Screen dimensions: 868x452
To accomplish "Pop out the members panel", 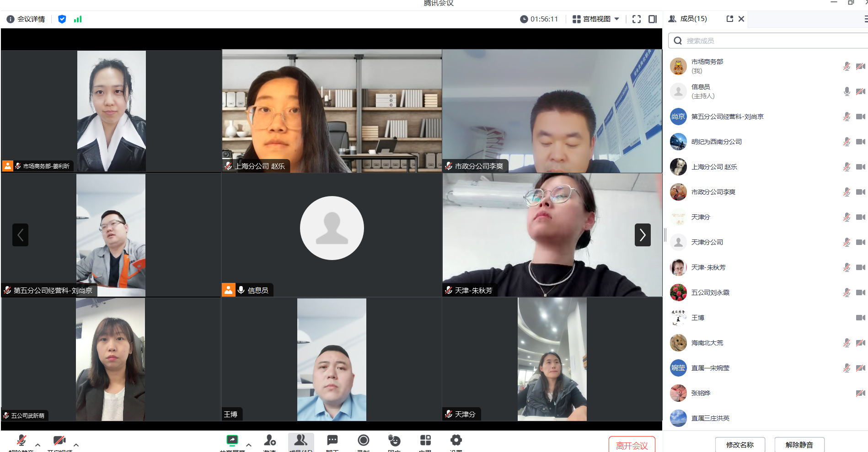I will 730,19.
